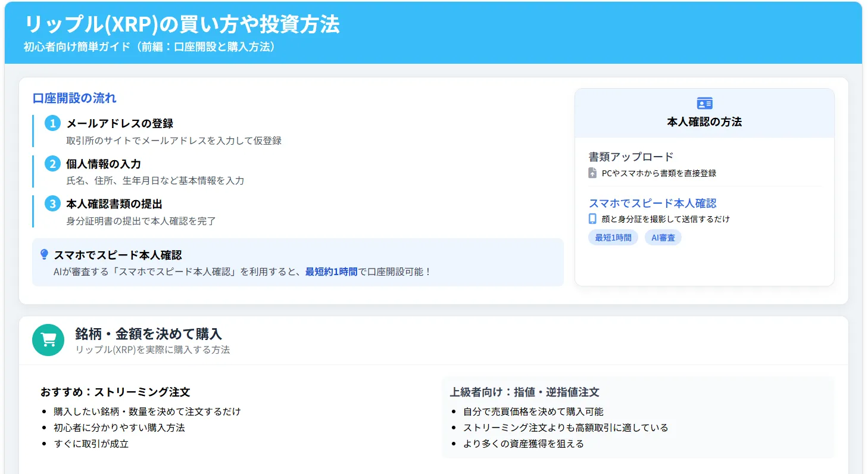Click the 口座開設の流れ heading
868x474 pixels.
pyautogui.click(x=73, y=98)
